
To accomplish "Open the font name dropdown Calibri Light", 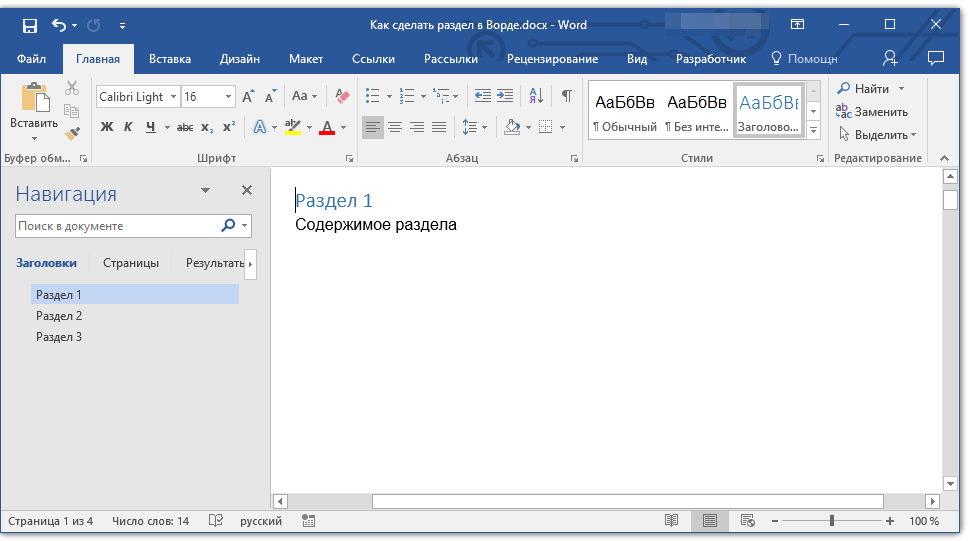I will [x=173, y=97].
